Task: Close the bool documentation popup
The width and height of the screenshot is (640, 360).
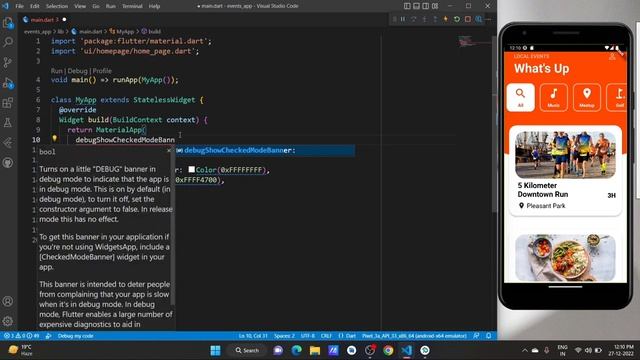Action: 169,151
